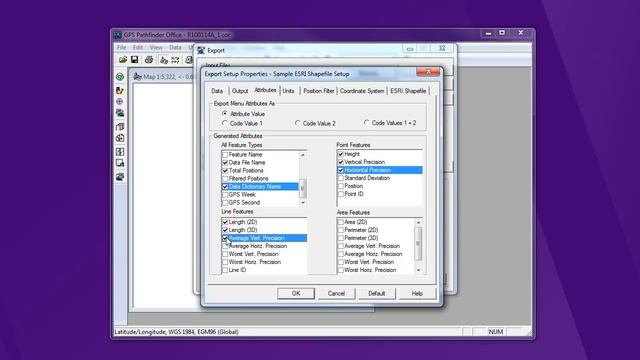The width and height of the screenshot is (640, 360).
Task: Click the last icon in the utility sidebar
Action: [120, 177]
